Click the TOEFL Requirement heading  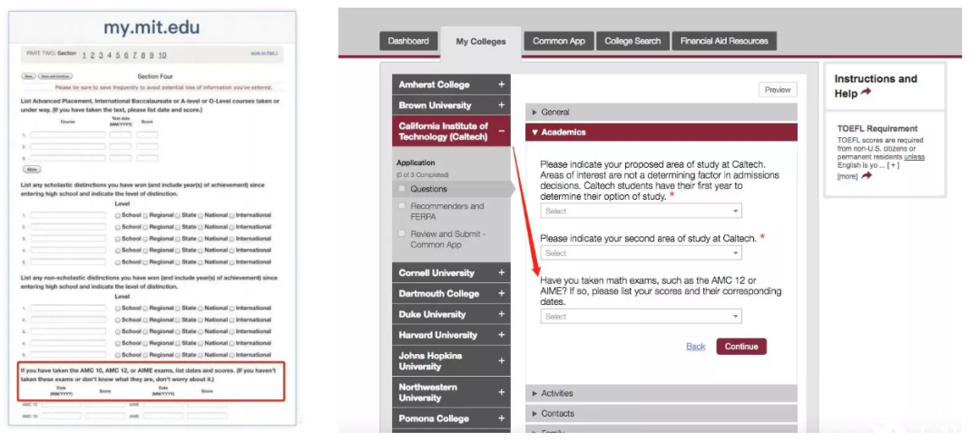pyautogui.click(x=877, y=129)
